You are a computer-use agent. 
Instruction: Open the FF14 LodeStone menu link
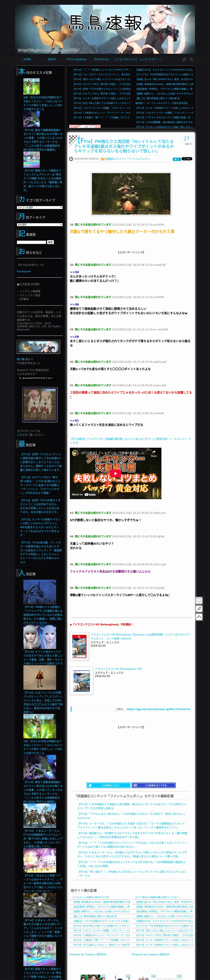77,59
